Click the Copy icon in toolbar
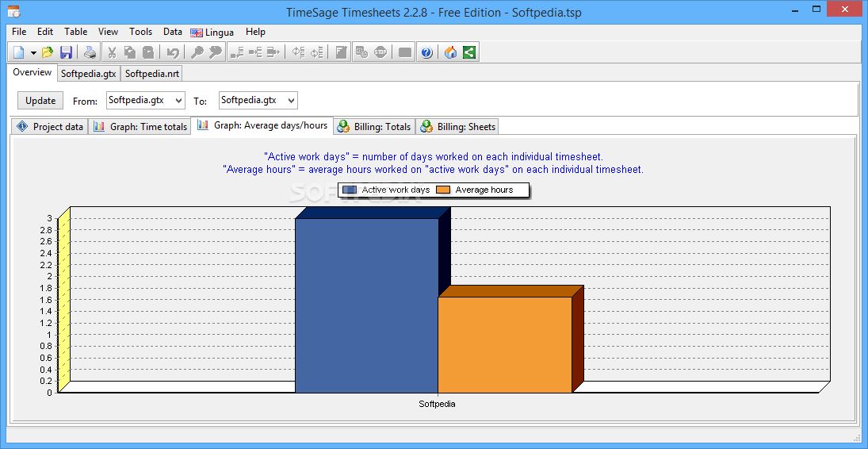The height and width of the screenshot is (449, 868). 130,52
